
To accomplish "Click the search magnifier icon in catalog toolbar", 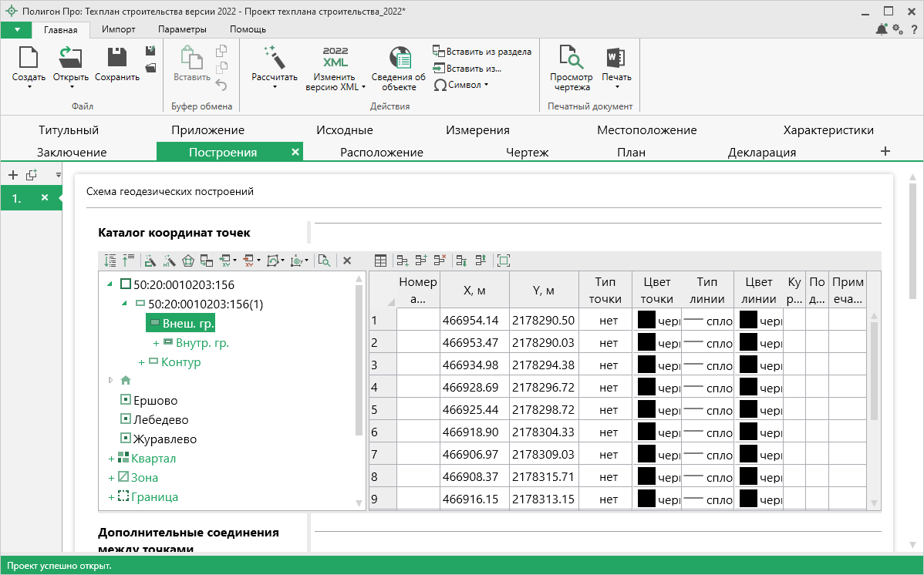I will [324, 261].
